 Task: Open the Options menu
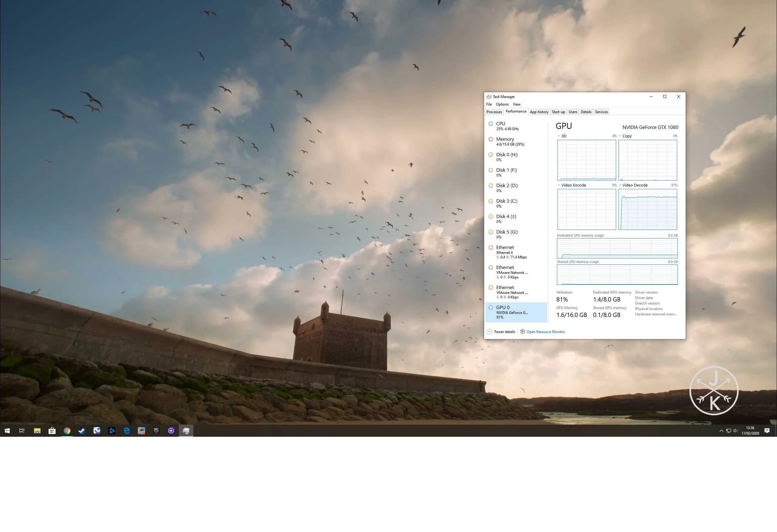pyautogui.click(x=502, y=104)
